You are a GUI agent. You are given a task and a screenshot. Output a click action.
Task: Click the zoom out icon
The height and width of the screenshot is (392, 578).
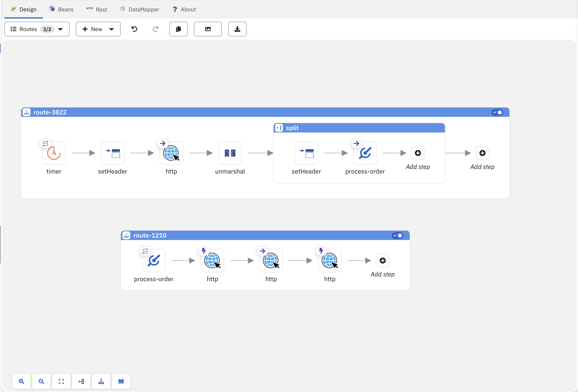tap(42, 382)
